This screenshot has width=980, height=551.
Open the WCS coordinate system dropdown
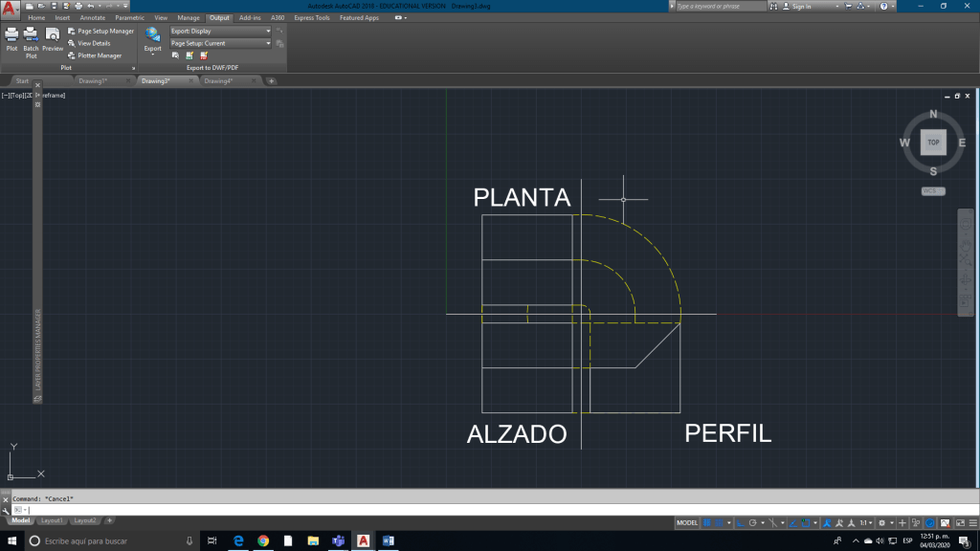point(933,191)
